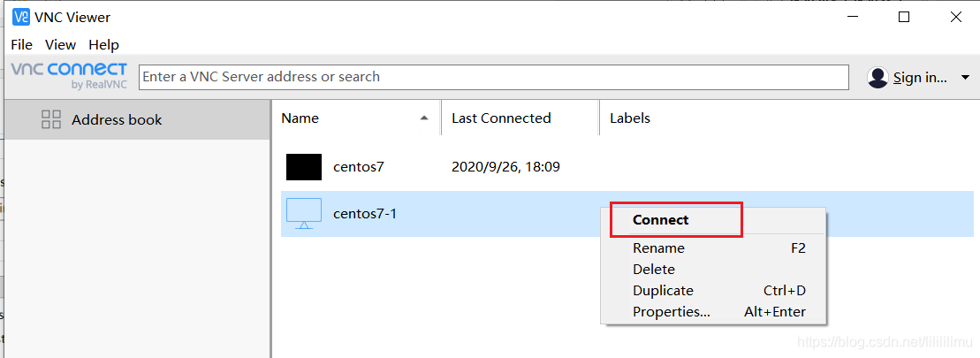The image size is (980, 358).
Task: Open the View menu
Action: pyautogui.click(x=60, y=44)
